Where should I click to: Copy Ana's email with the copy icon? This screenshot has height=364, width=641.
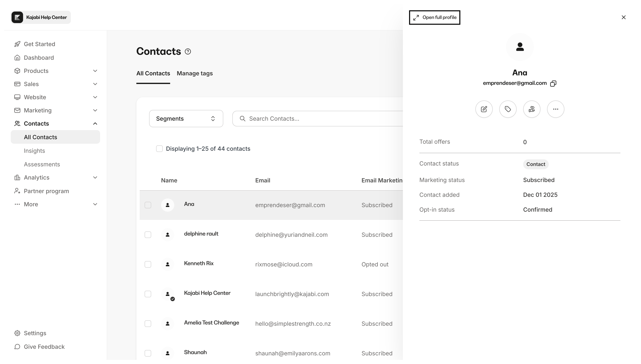553,84
